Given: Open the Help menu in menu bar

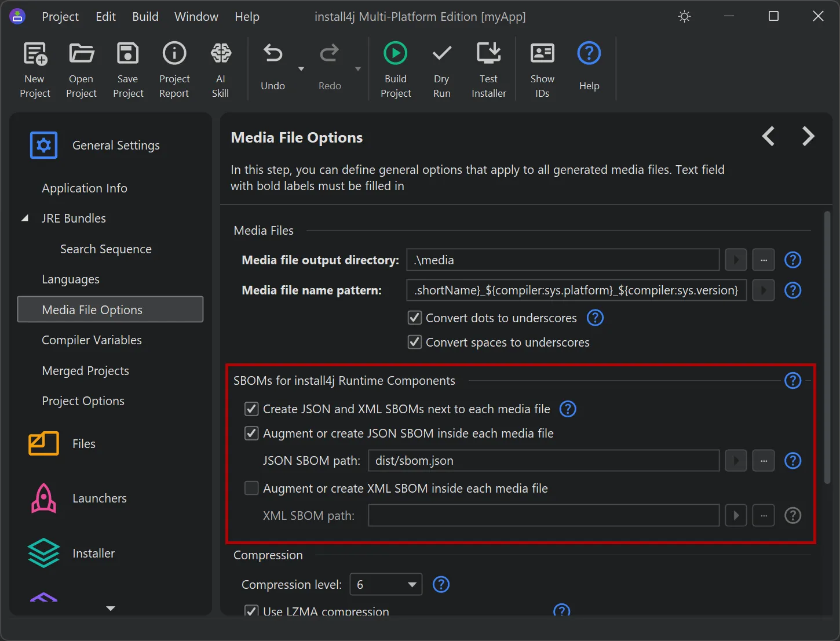Looking at the screenshot, I should coord(247,16).
